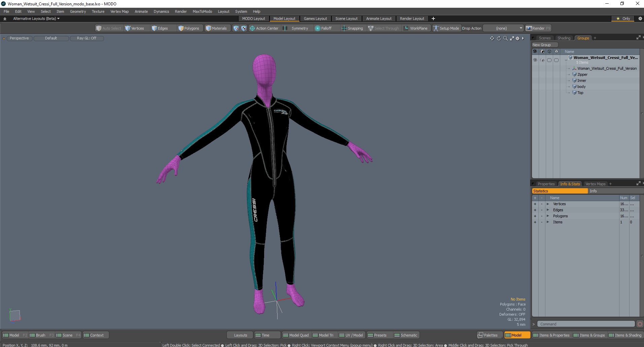Screen dimensions: 644x347
Task: Click viewport maximize arrows icon
Action: pos(512,38)
